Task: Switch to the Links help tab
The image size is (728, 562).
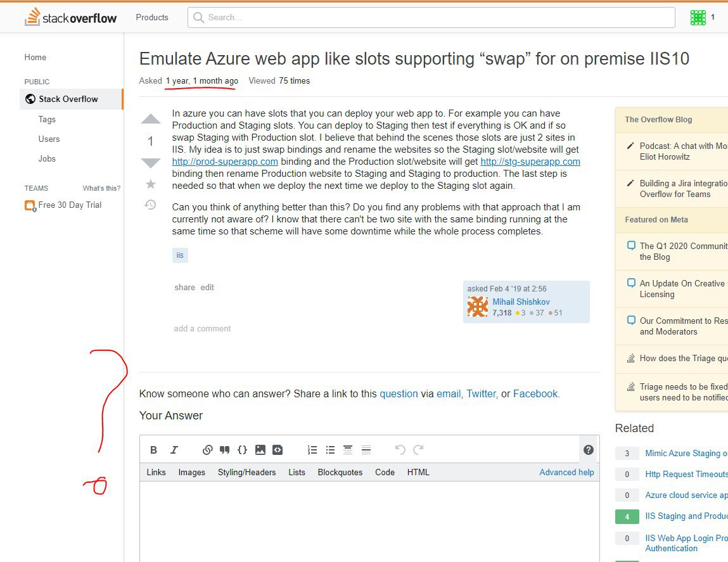Action: 156,472
